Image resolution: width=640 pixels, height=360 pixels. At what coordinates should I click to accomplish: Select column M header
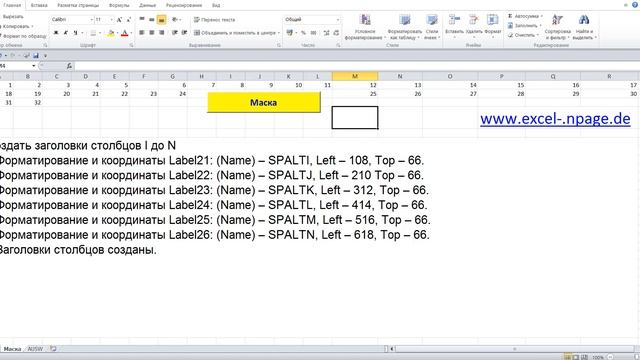(x=355, y=76)
